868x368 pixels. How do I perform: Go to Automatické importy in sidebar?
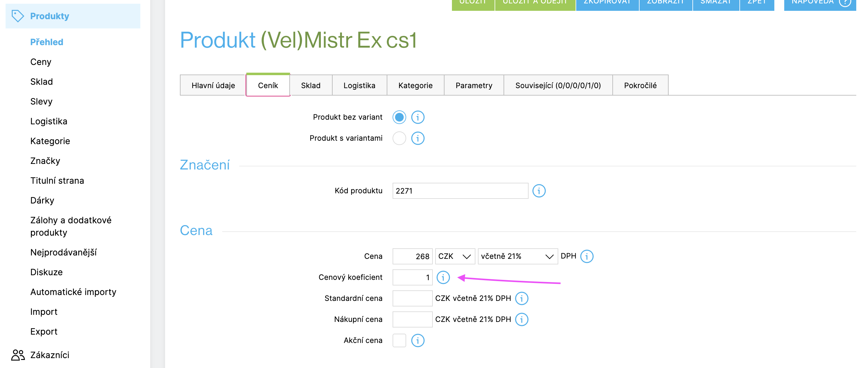[x=73, y=292]
